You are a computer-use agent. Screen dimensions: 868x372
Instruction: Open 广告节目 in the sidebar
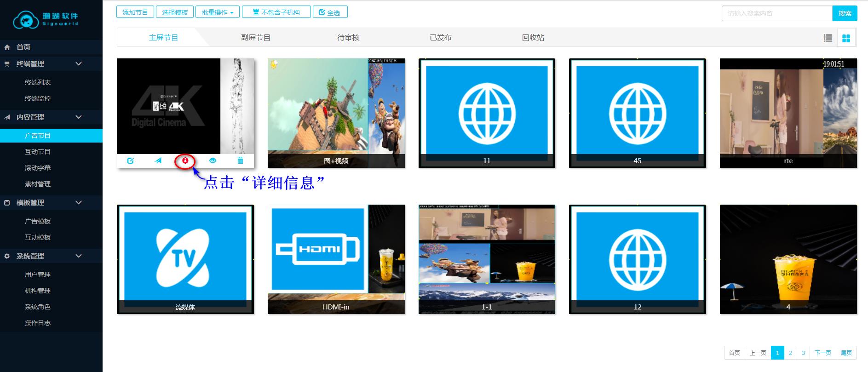[51, 136]
